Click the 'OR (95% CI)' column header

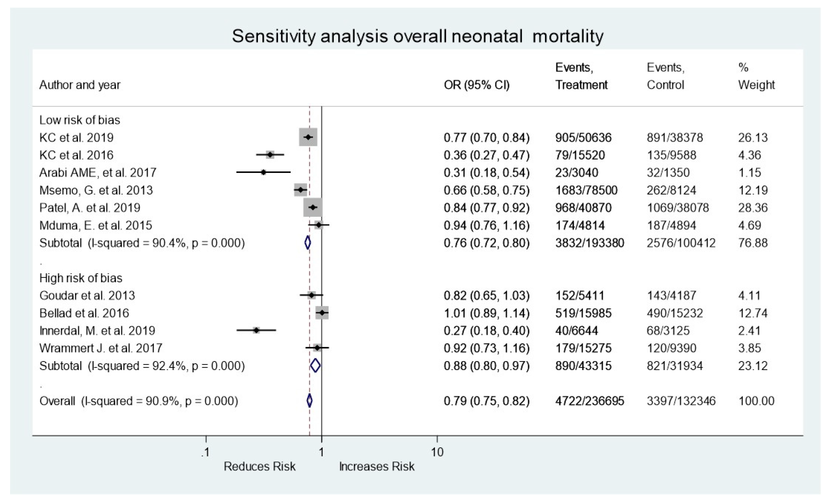click(476, 85)
